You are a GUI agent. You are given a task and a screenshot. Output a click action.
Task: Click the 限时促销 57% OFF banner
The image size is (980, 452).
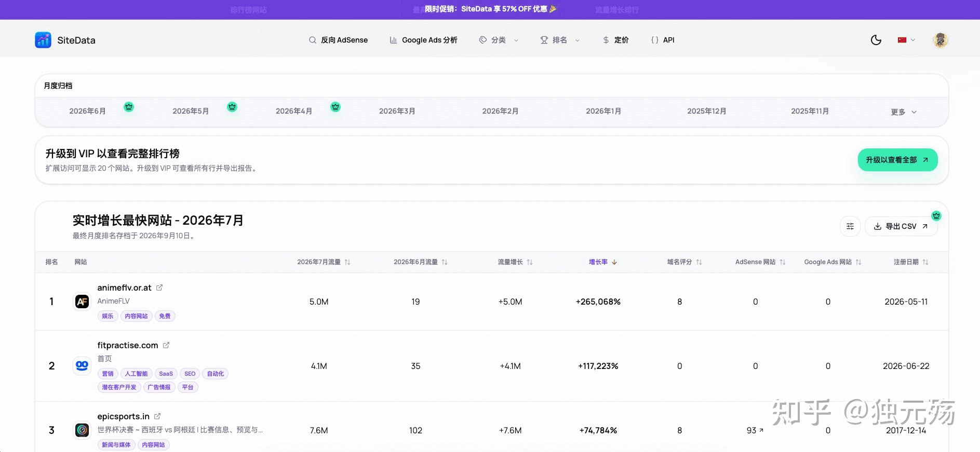point(490,9)
